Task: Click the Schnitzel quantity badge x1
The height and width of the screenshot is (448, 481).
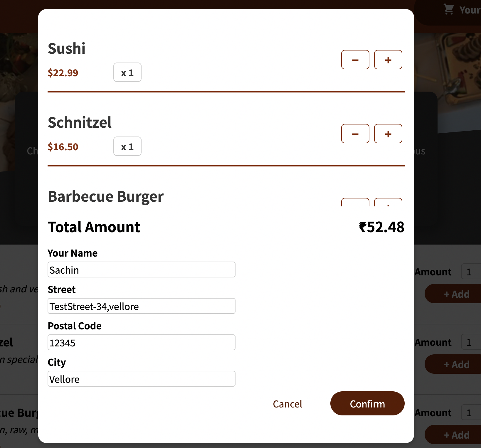Action: 127,146
